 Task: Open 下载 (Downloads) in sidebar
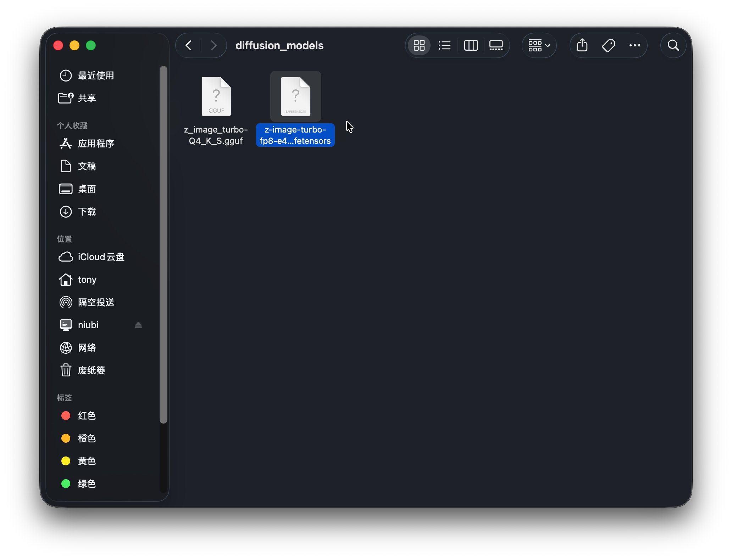[x=87, y=212]
